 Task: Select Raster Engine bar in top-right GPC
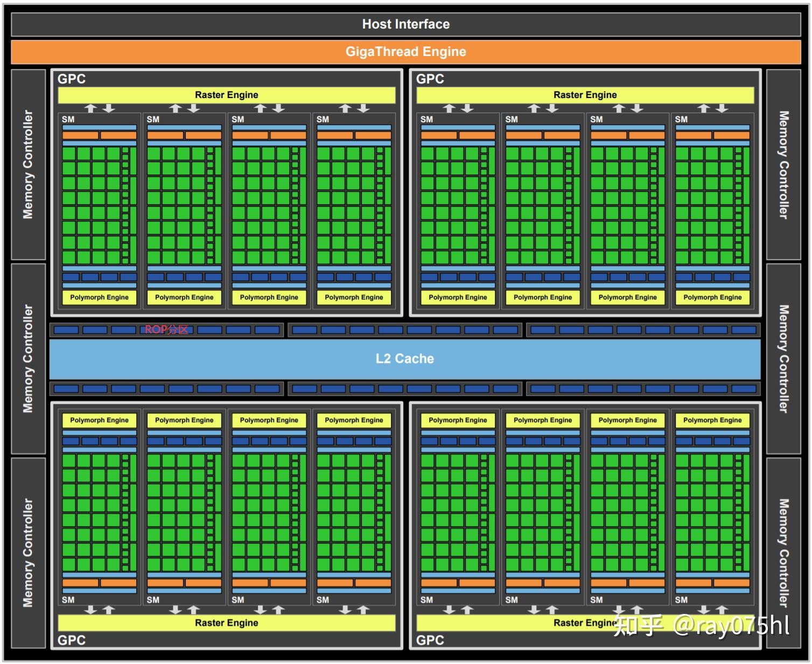(585, 95)
